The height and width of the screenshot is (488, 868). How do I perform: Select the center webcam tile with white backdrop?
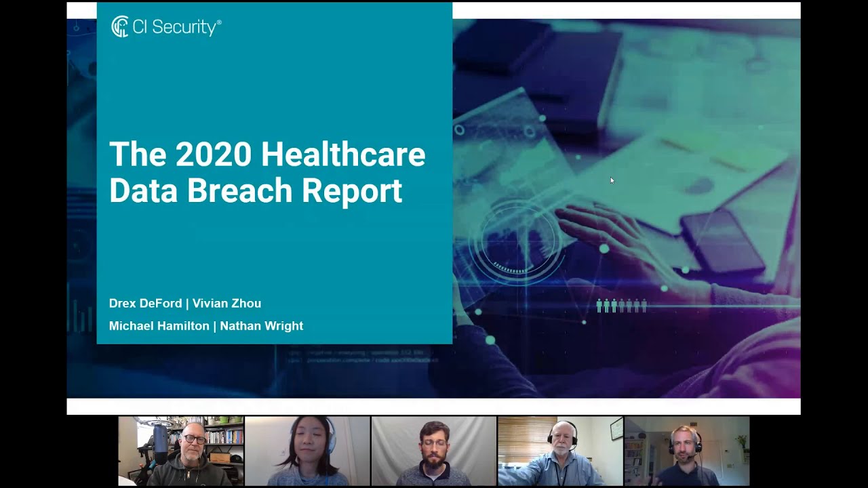click(433, 451)
